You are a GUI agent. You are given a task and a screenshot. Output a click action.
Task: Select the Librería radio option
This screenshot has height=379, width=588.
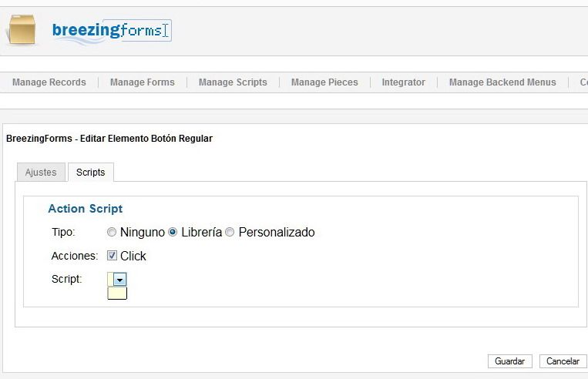tap(173, 232)
